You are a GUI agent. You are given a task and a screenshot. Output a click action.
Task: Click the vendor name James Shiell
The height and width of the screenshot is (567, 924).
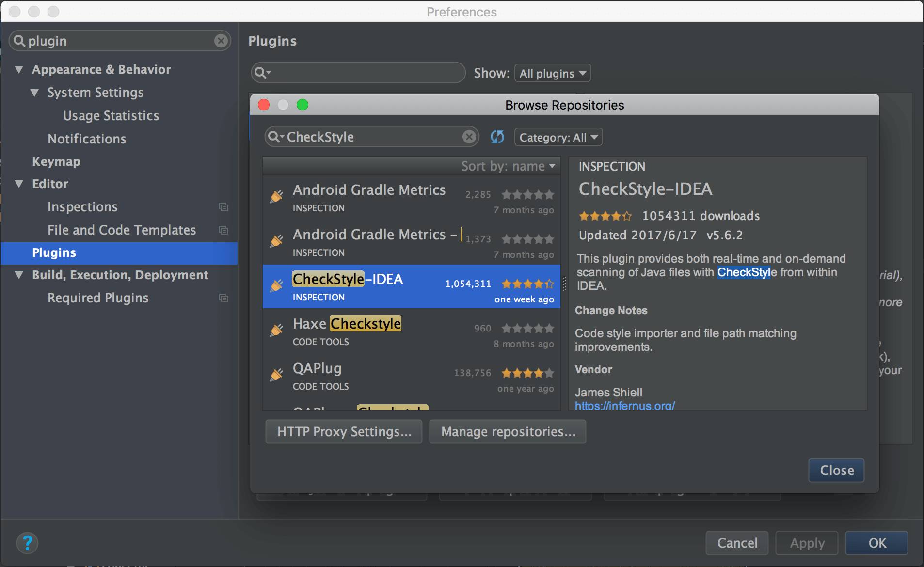(608, 392)
